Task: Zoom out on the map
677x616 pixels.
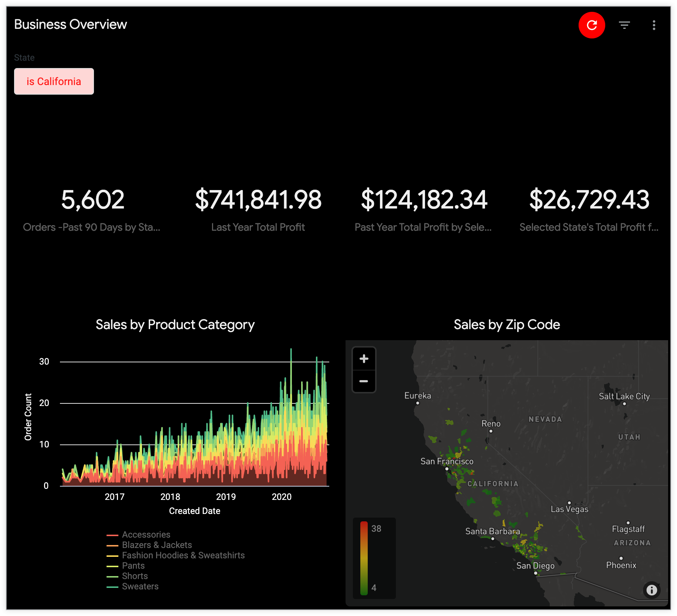Action: pyautogui.click(x=364, y=381)
